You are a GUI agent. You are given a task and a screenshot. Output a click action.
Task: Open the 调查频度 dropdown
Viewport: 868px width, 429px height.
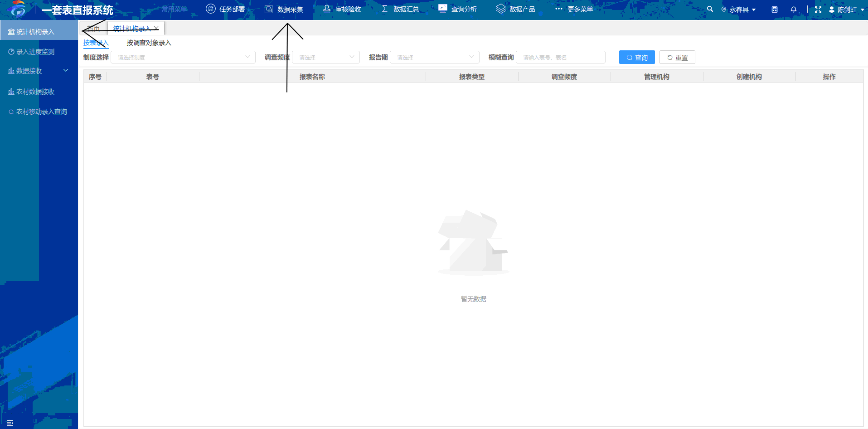(x=326, y=57)
